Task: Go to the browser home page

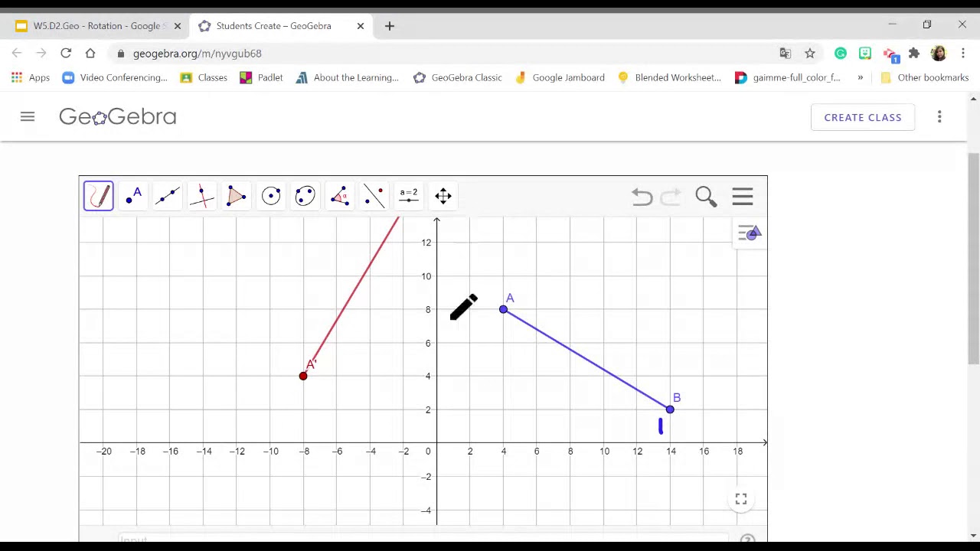Action: point(90,54)
